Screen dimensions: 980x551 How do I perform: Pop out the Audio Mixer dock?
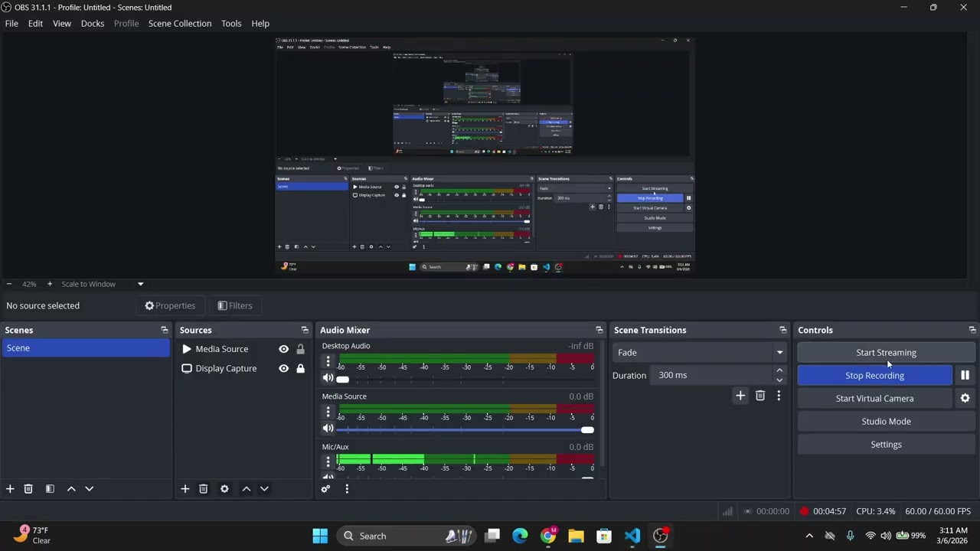pos(599,330)
